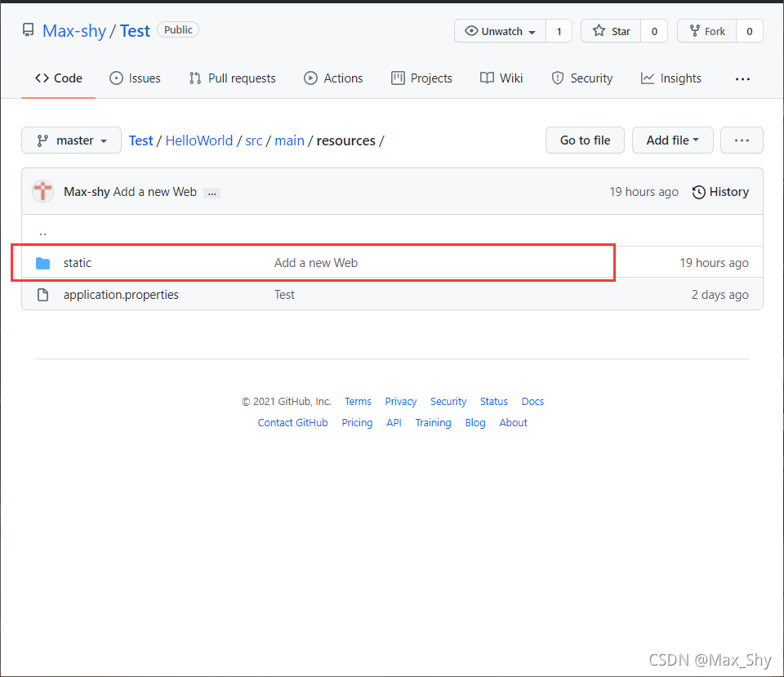Open the About footer link
The image size is (784, 677).
(513, 423)
